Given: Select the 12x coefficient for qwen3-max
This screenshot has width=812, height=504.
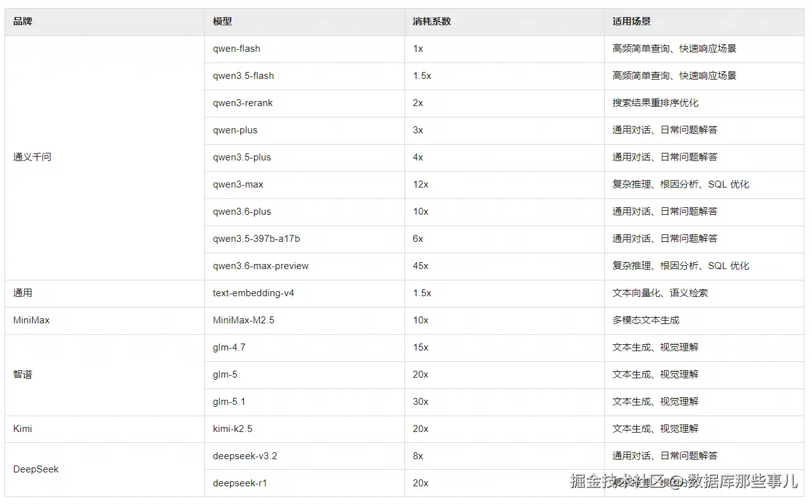Looking at the screenshot, I should (x=421, y=184).
